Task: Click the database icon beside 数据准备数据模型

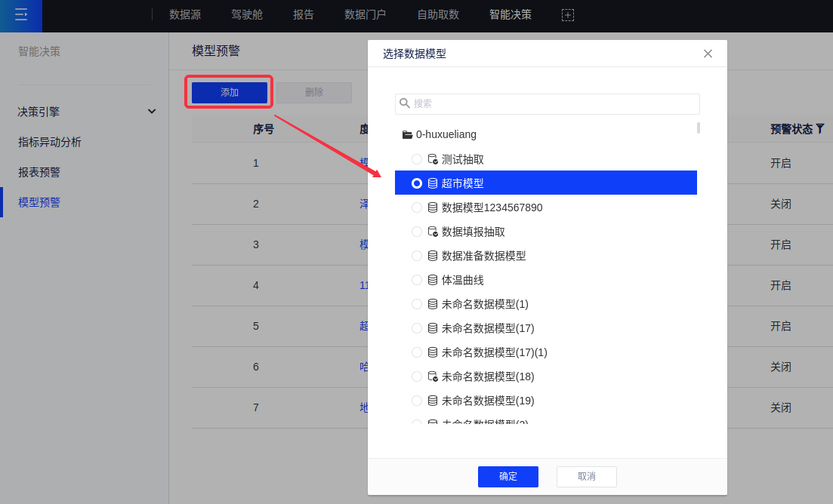Action: [x=433, y=256]
